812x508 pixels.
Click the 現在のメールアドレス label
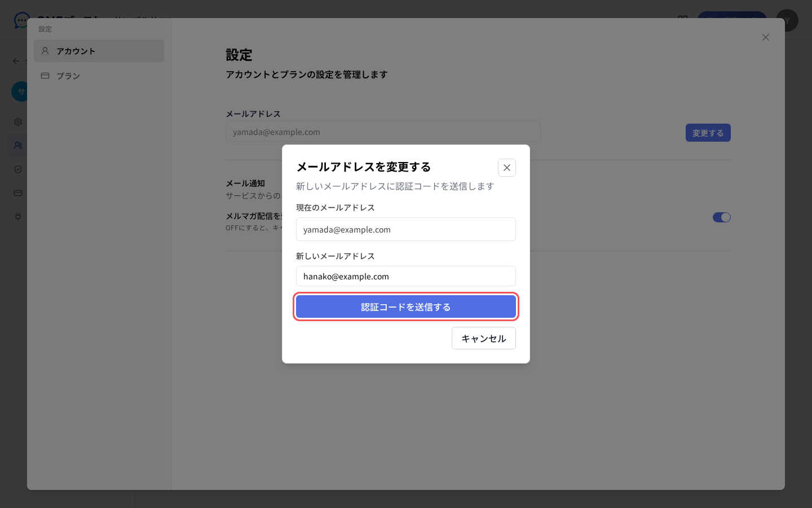click(x=336, y=208)
